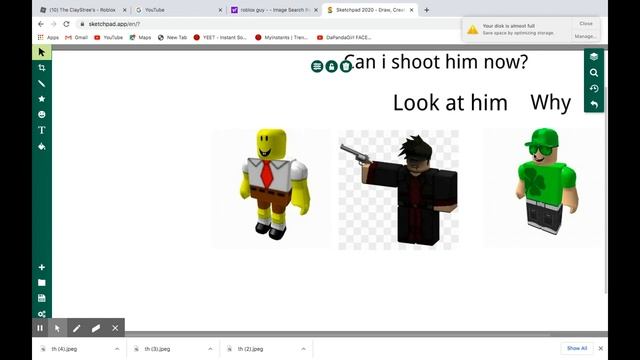
Task: Expand options for th (2).jpeg download
Action: pos(303,349)
